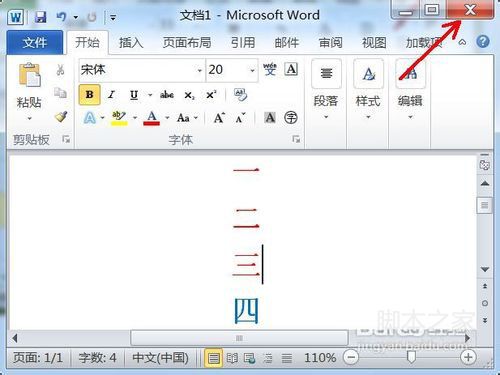This screenshot has height=375, width=500.
Task: Apply text effects glowing A
Action: [90, 118]
